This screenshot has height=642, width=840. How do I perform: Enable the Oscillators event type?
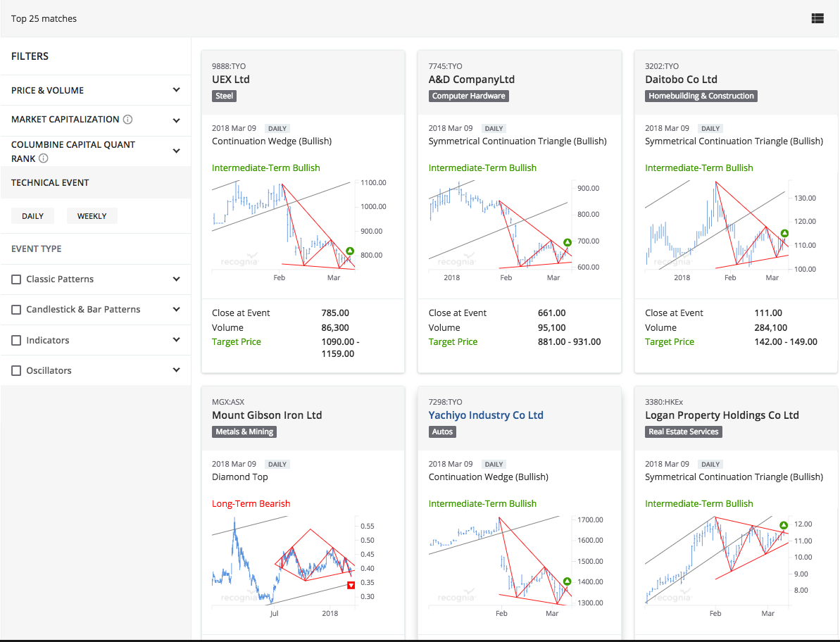click(x=15, y=370)
